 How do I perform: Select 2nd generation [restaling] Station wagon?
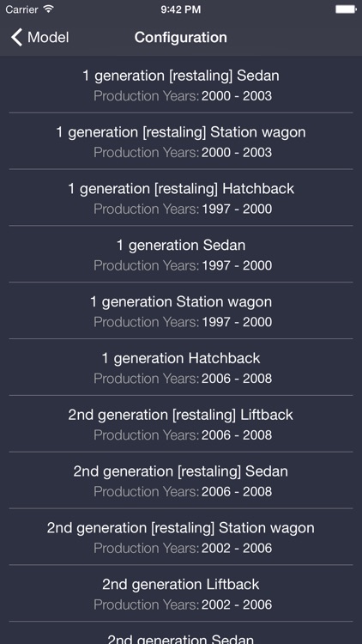(x=181, y=537)
